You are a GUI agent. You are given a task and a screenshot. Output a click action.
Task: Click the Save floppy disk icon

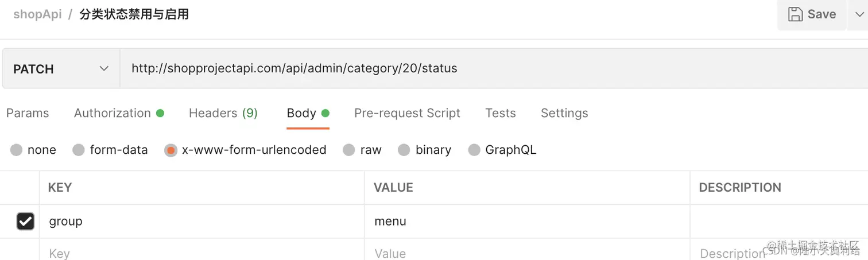795,14
